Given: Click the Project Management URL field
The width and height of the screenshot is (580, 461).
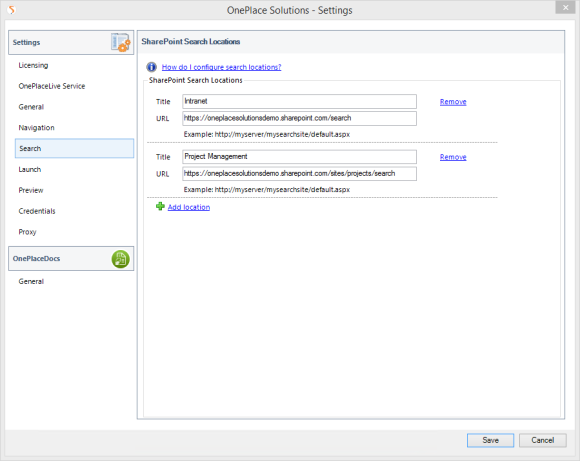Looking at the screenshot, I should point(299,174).
